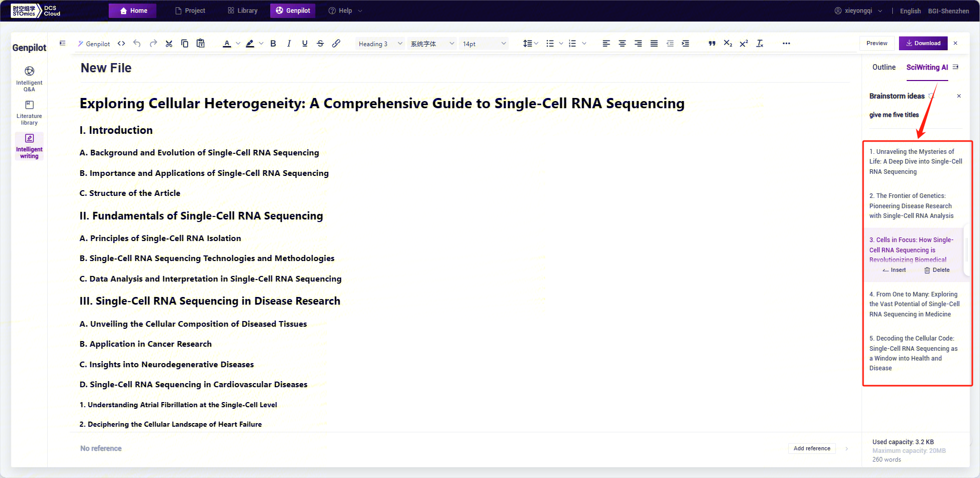Switch to the Outline tab

[884, 67]
